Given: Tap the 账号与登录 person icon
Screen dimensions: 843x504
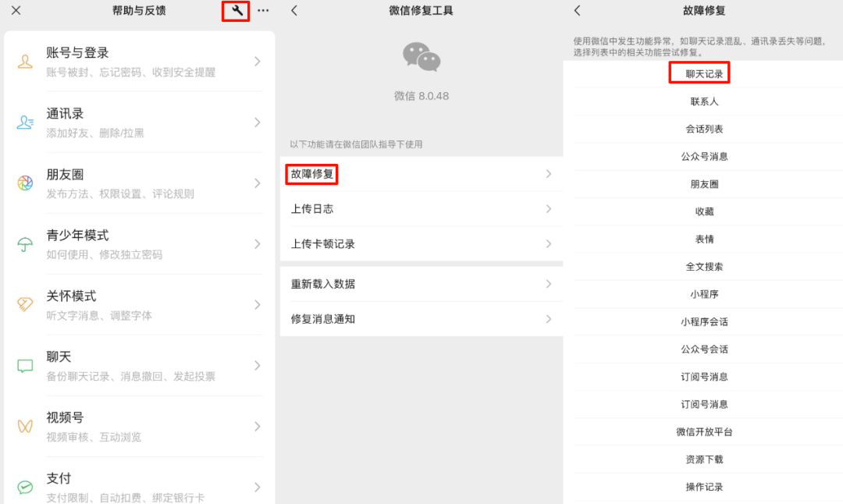Looking at the screenshot, I should tap(25, 62).
